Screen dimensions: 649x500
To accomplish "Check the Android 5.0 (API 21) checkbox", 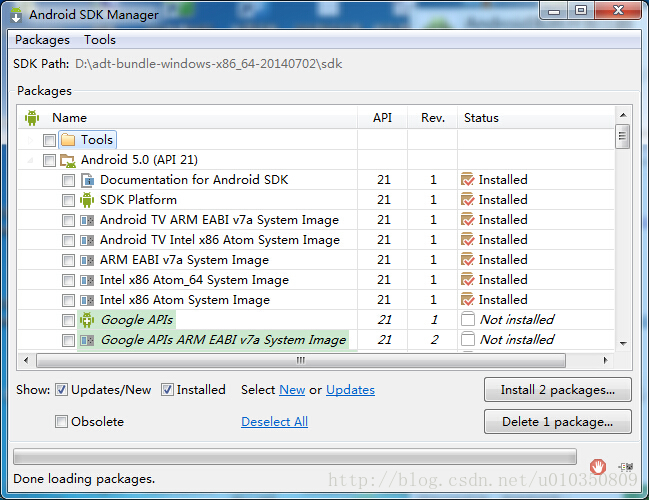I will [x=49, y=160].
